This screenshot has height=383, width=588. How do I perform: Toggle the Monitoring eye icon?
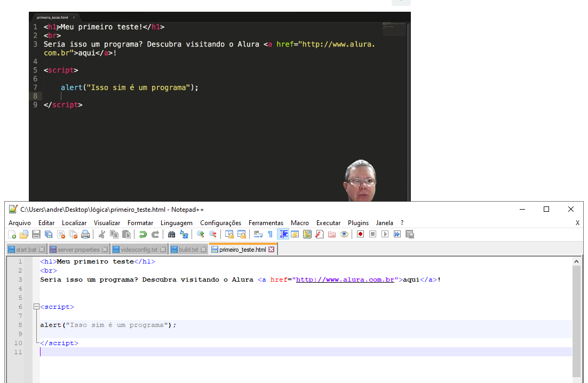(344, 234)
